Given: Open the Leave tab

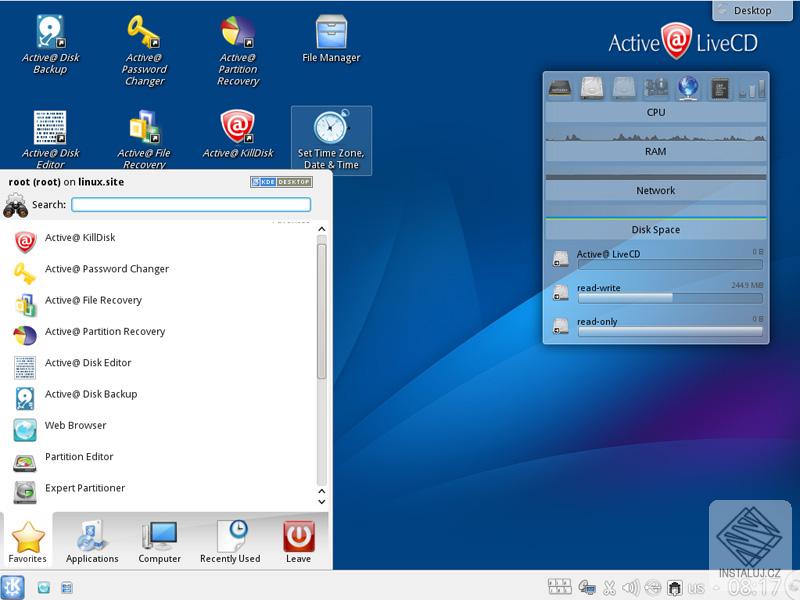Looking at the screenshot, I should 298,542.
